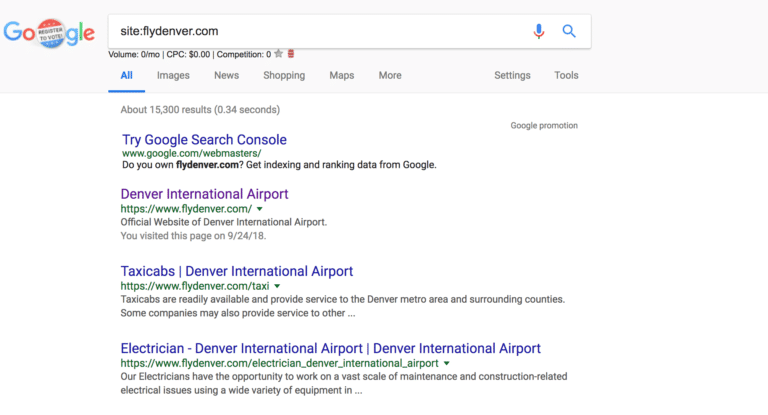Click the 'Competition: 0' text
This screenshot has height=415, width=768.
[244, 54]
